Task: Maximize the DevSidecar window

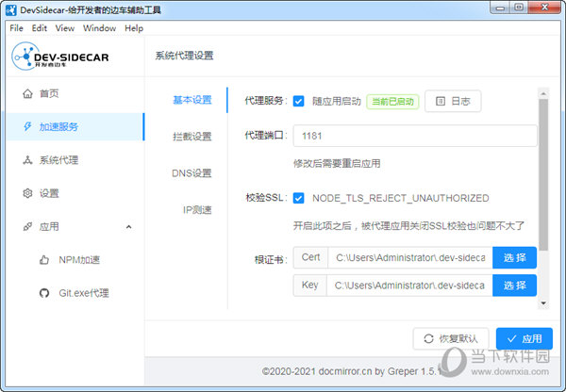Action: click(519, 8)
